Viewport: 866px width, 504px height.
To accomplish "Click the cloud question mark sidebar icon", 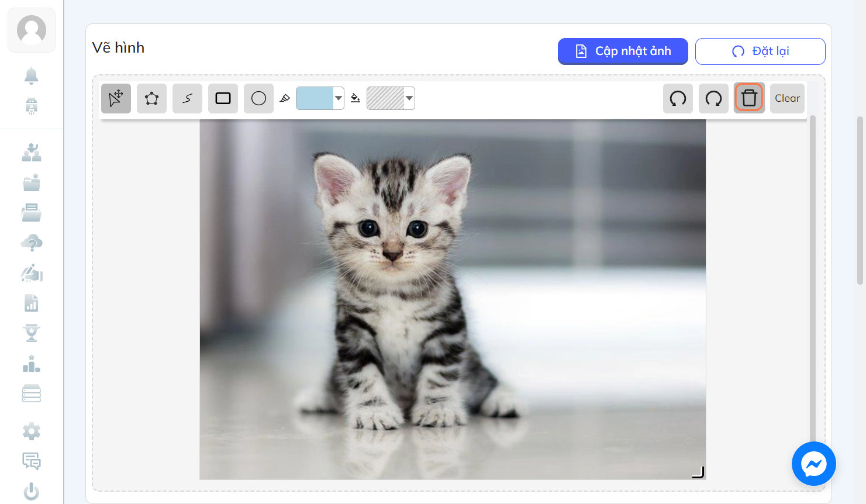I will [x=32, y=243].
